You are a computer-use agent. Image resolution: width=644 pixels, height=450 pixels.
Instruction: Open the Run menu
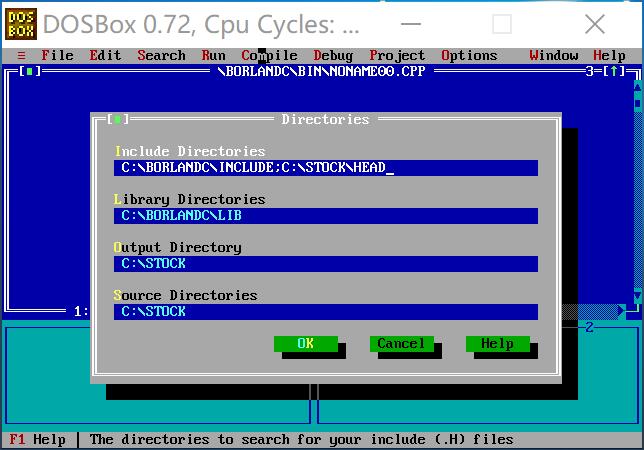[214, 55]
